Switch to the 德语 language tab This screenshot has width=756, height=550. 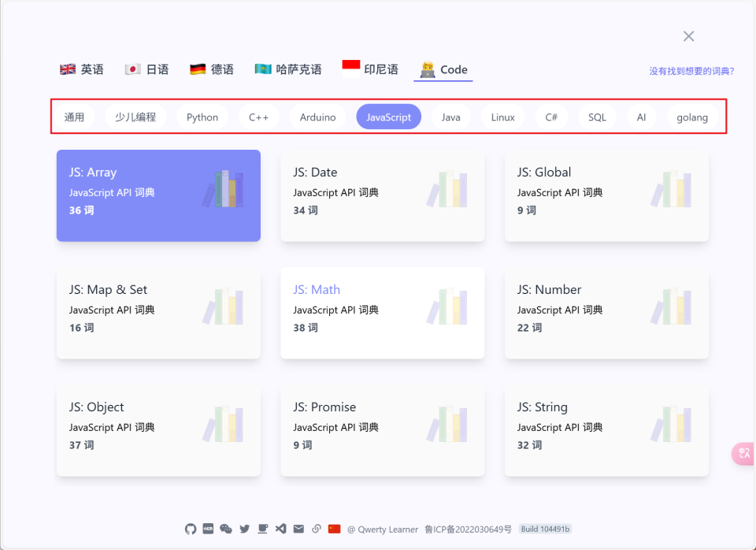click(211, 69)
